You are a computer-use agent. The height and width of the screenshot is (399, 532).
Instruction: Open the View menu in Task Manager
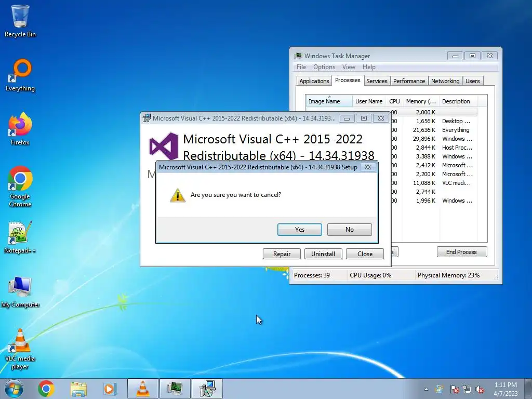pos(349,67)
